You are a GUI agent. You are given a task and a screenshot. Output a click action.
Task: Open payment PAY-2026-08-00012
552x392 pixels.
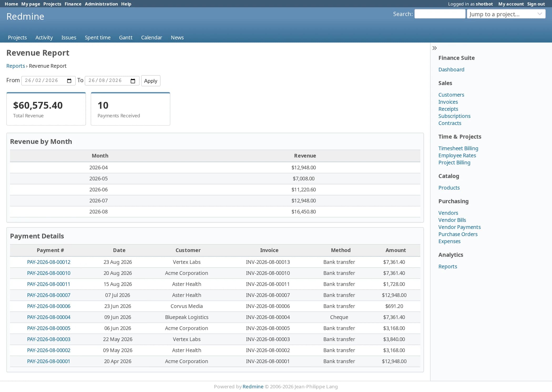tap(49, 262)
